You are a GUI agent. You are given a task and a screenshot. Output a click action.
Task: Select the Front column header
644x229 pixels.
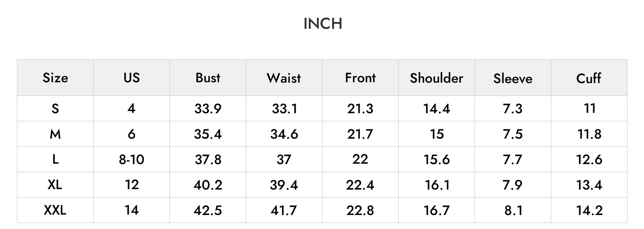point(360,78)
